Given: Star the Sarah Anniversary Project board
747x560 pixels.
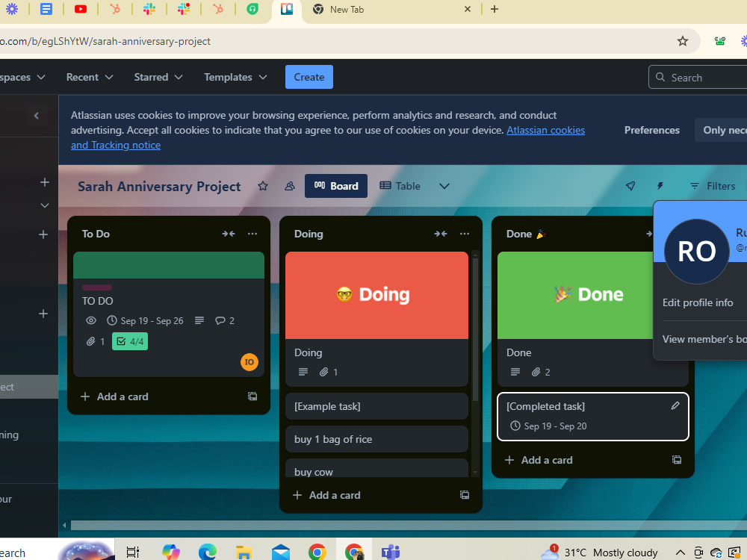Looking at the screenshot, I should [262, 186].
